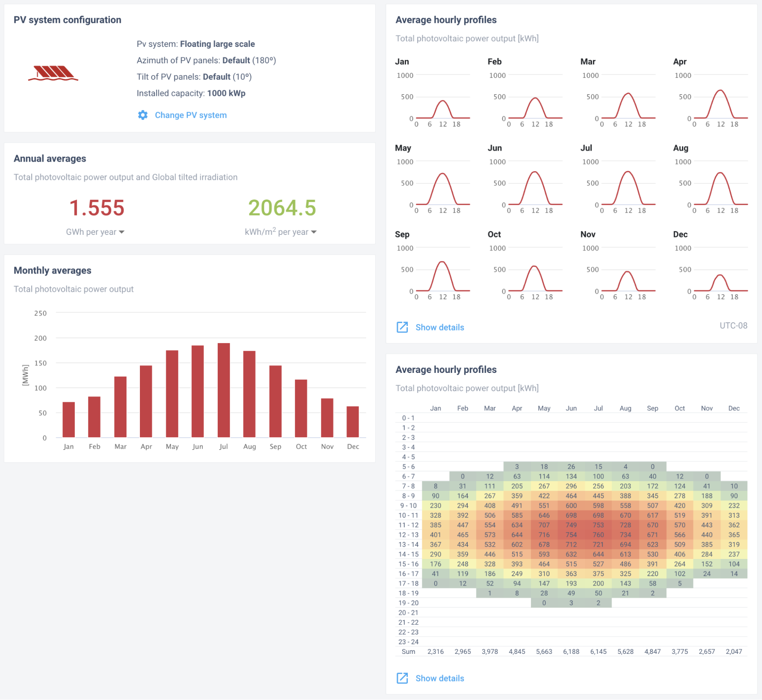Click the Dec bar in Monthly averages
Viewport: 762px width, 700px height.
point(353,422)
